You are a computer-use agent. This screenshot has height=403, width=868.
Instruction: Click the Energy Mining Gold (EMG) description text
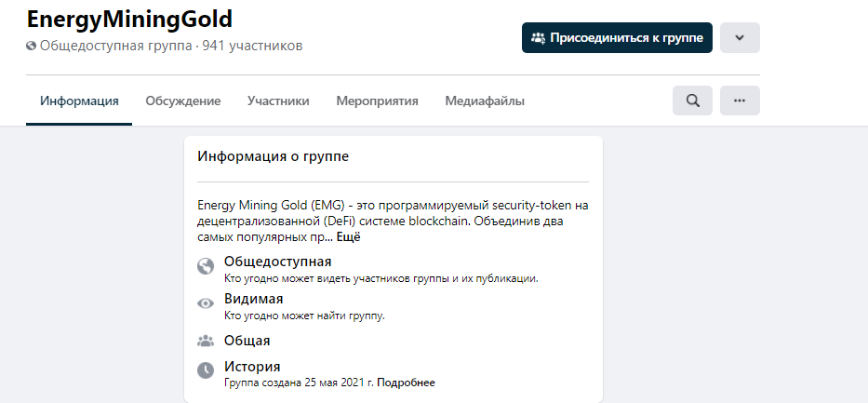tap(393, 222)
